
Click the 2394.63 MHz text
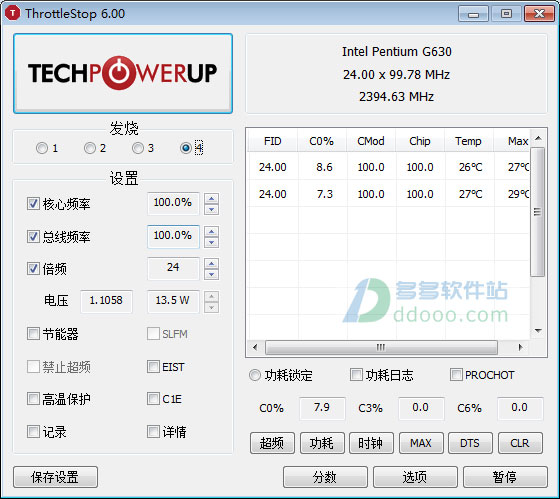point(396,97)
